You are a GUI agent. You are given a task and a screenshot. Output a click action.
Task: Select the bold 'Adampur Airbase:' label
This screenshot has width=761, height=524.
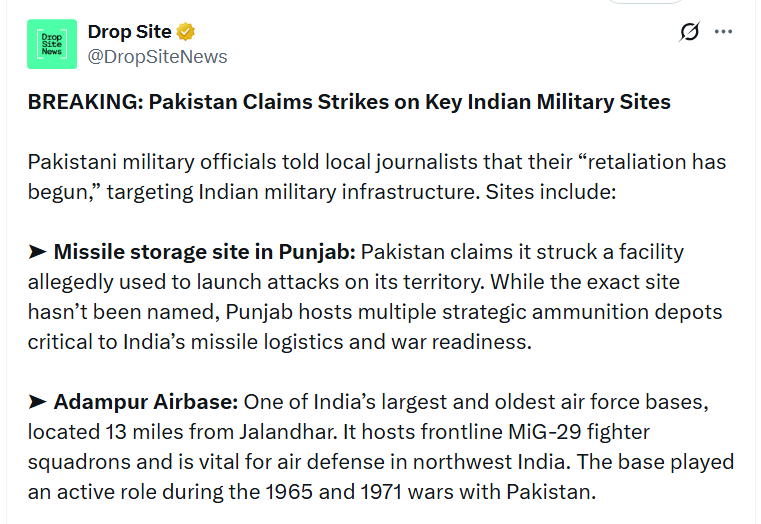tap(146, 402)
